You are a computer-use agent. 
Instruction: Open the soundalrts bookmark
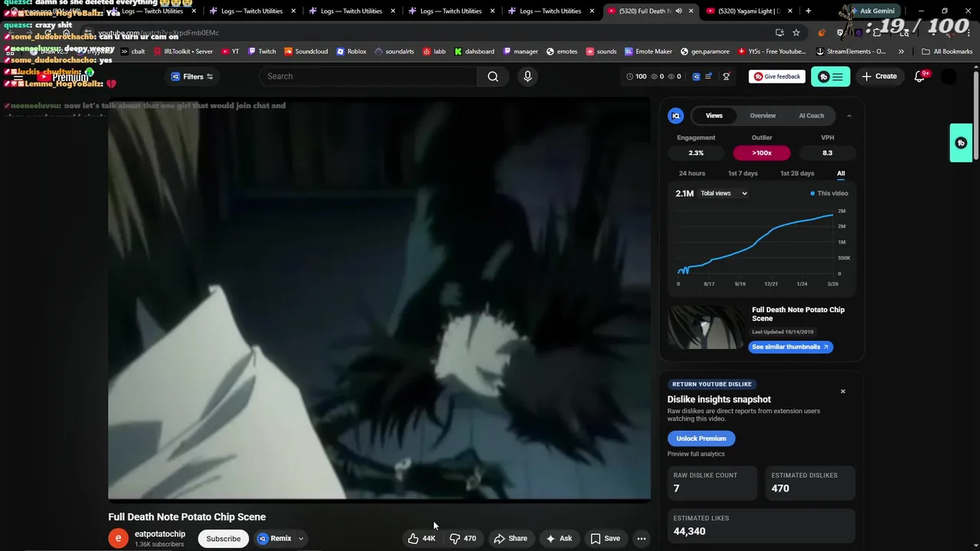click(x=394, y=51)
